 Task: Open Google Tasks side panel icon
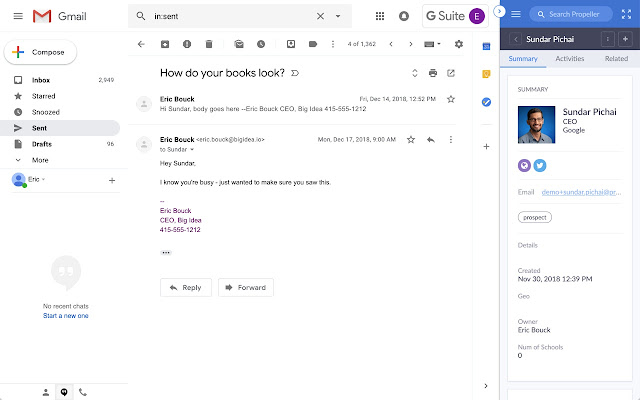pyautogui.click(x=486, y=102)
